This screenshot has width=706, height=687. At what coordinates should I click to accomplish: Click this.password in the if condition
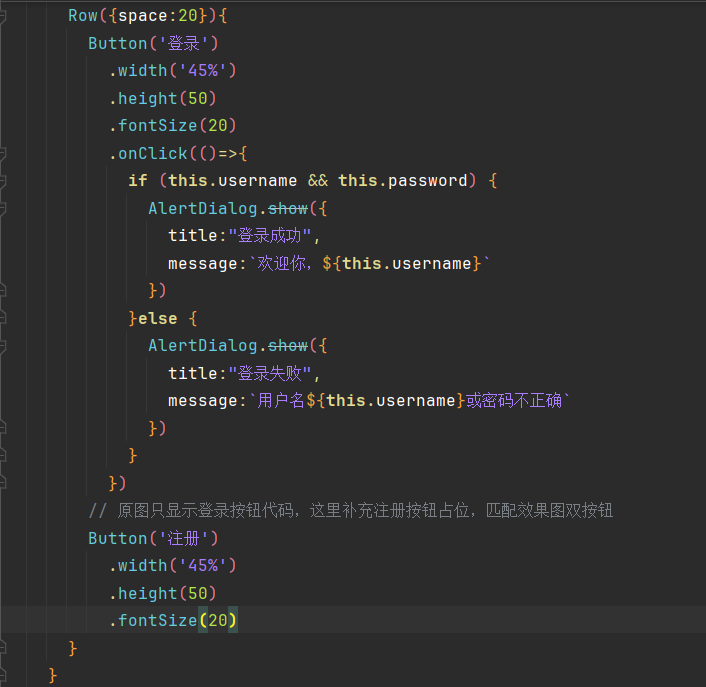(403, 181)
